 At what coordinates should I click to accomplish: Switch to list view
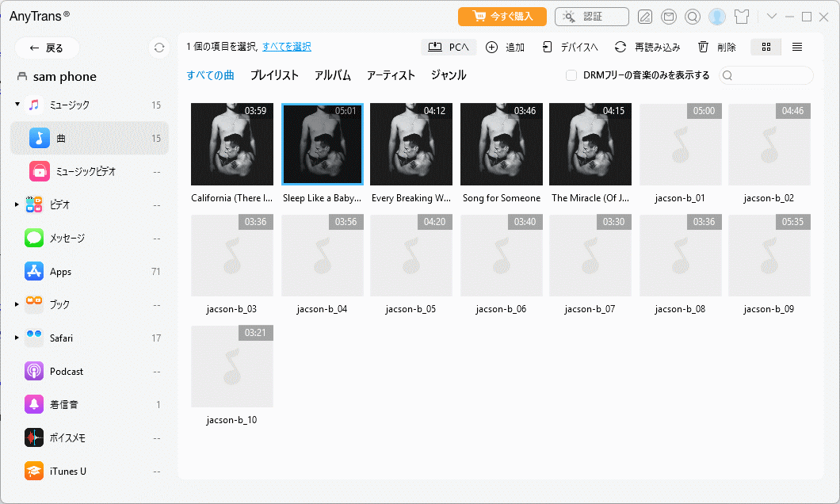pos(797,47)
